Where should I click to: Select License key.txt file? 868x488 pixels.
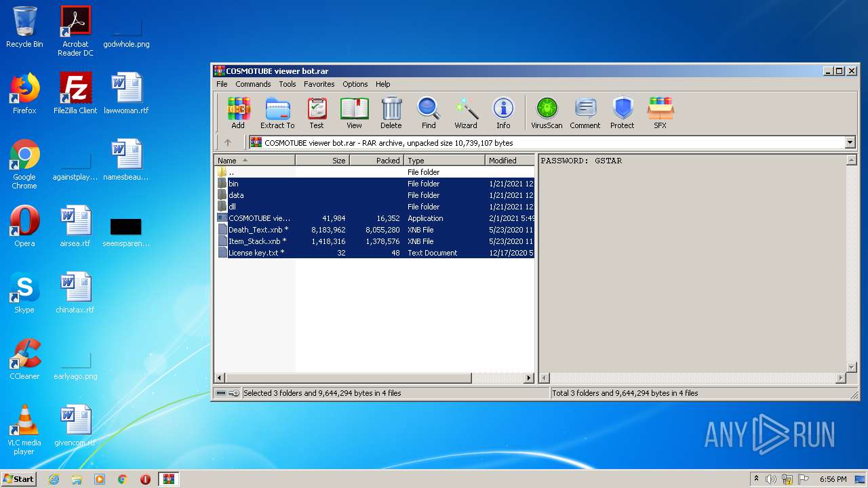(x=375, y=253)
